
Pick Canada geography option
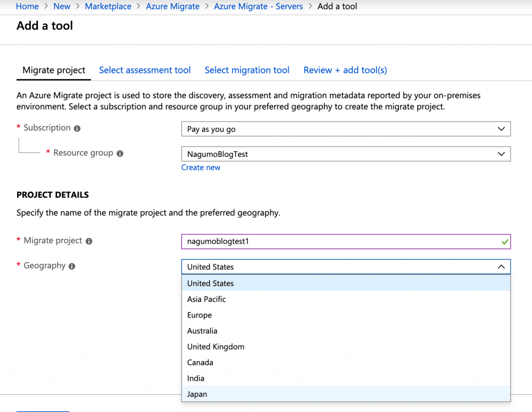(345, 363)
